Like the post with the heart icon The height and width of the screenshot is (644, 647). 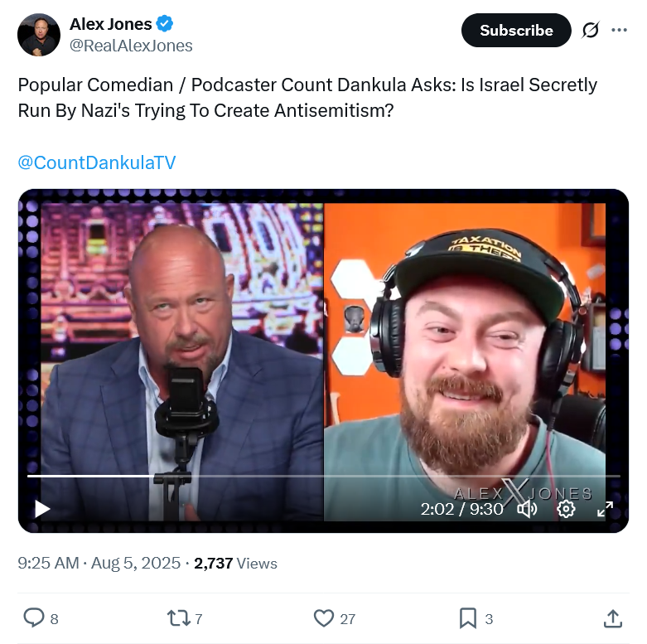coord(323,618)
